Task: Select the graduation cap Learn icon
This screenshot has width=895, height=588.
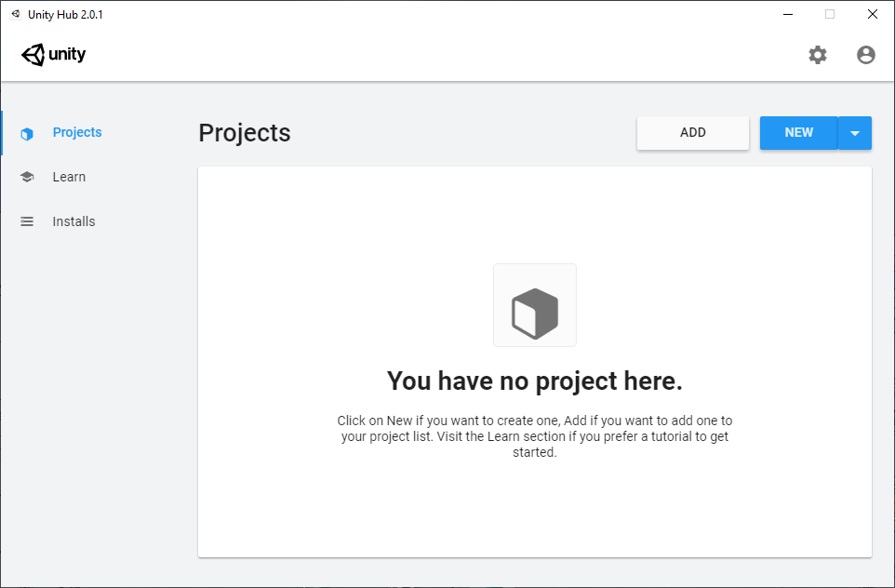Action: click(x=27, y=177)
